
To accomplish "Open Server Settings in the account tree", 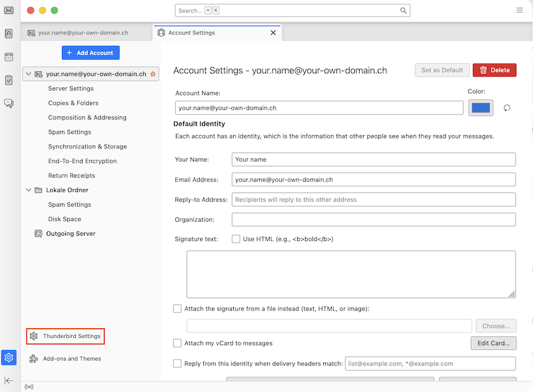I will coord(71,89).
